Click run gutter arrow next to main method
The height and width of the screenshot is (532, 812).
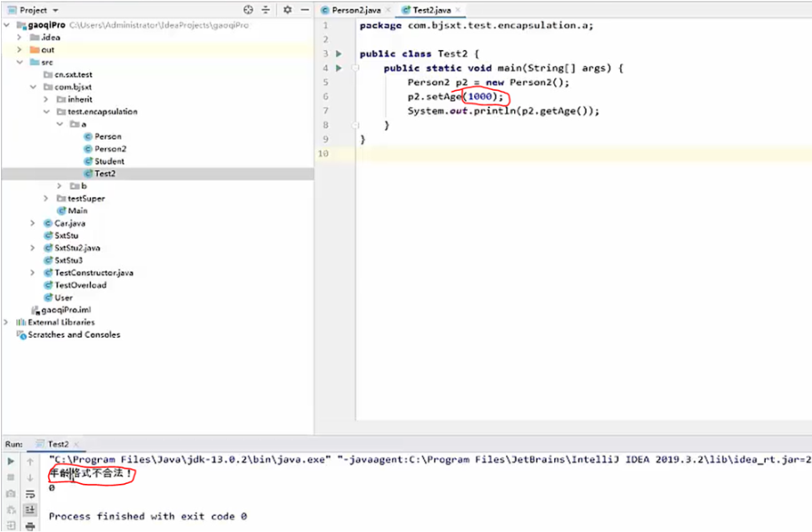click(x=339, y=68)
